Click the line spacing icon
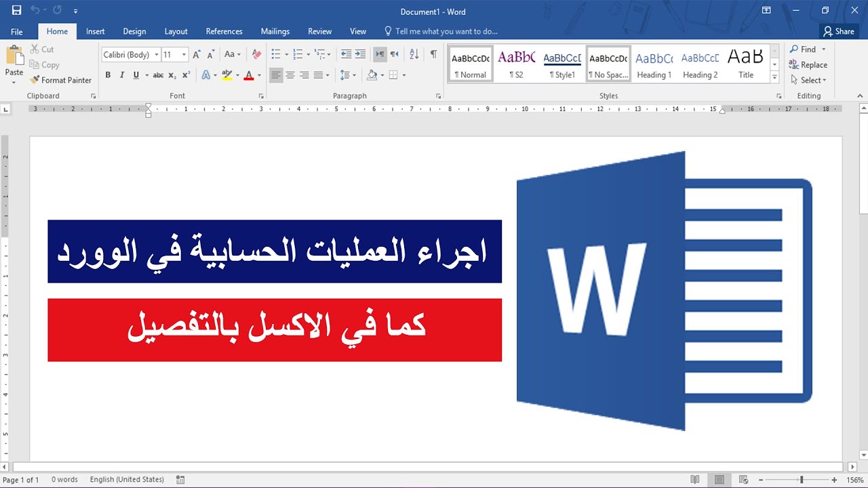This screenshot has width=868, height=488. pos(345,75)
